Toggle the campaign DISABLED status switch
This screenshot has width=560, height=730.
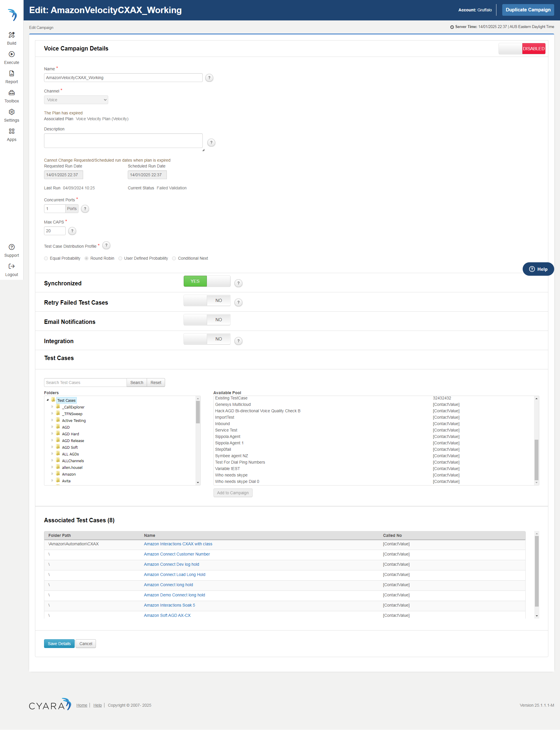(x=522, y=49)
